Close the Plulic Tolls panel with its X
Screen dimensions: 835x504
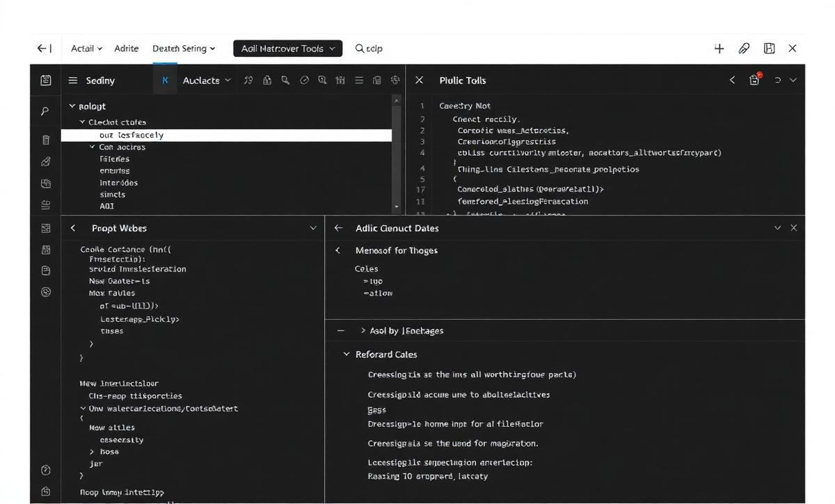pos(419,81)
